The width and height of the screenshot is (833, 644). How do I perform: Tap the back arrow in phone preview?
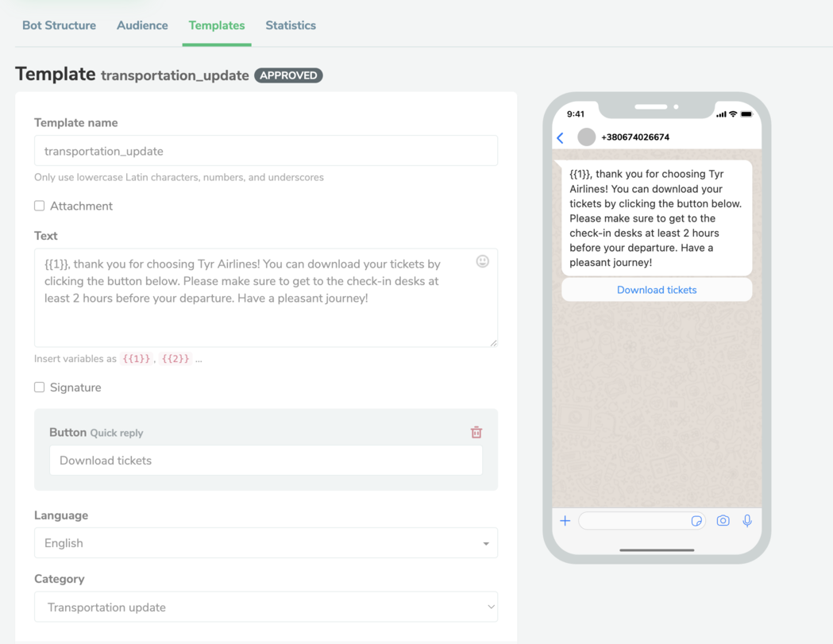560,137
